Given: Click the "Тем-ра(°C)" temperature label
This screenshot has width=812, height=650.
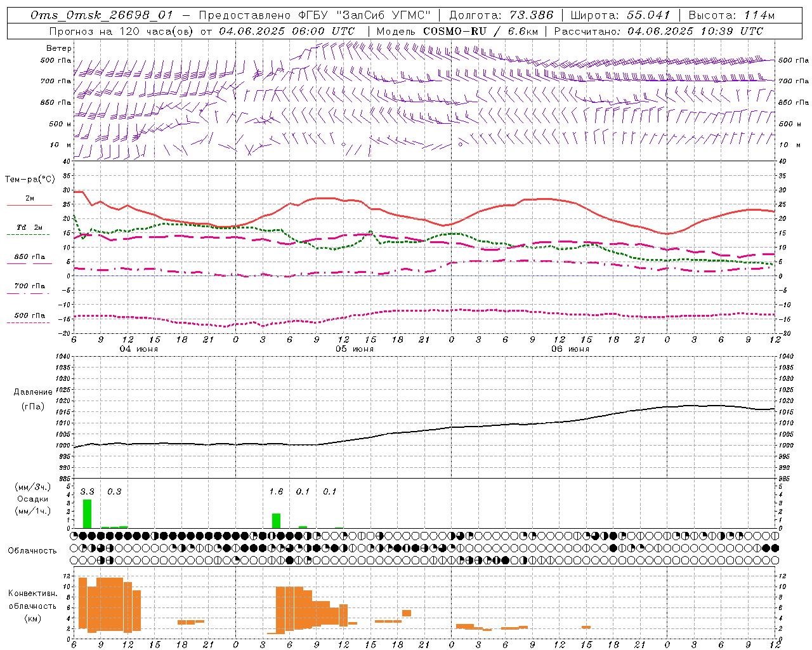Looking at the screenshot, I should point(30,180).
